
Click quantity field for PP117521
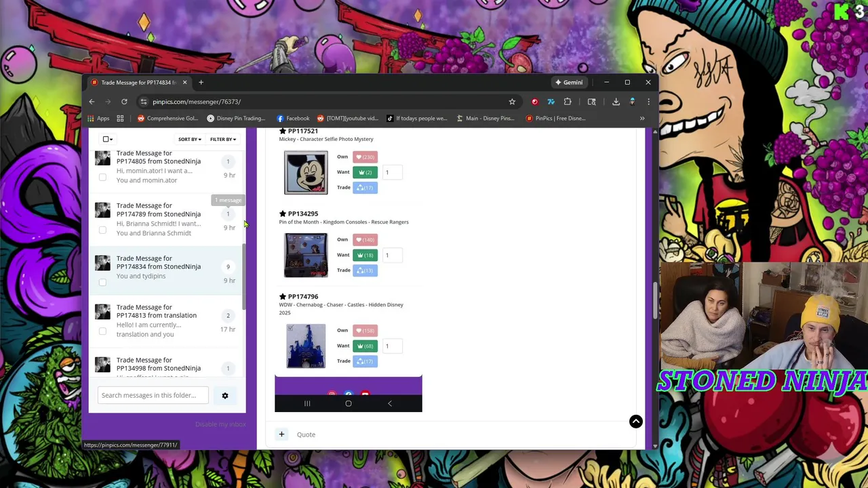click(393, 172)
